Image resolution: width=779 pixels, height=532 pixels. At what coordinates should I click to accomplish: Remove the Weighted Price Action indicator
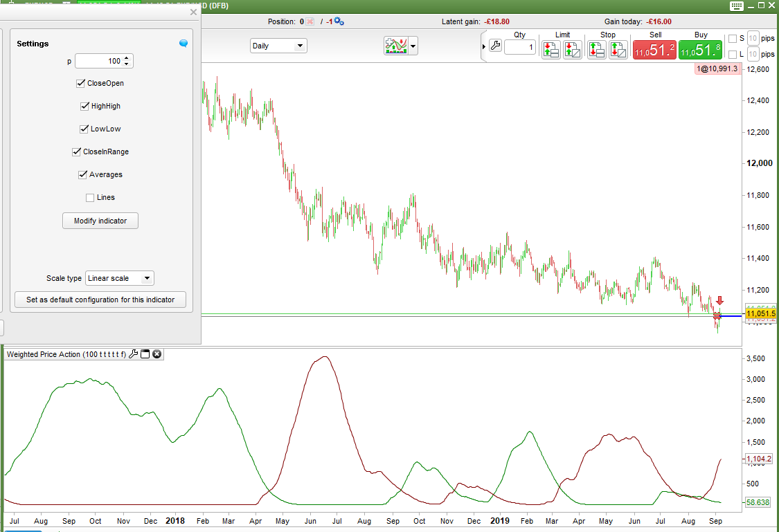157,354
